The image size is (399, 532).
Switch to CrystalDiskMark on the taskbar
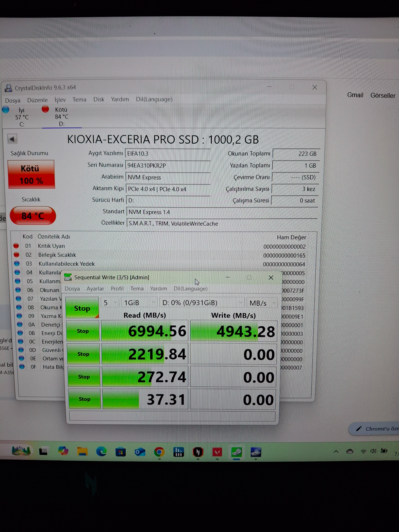tap(236, 452)
